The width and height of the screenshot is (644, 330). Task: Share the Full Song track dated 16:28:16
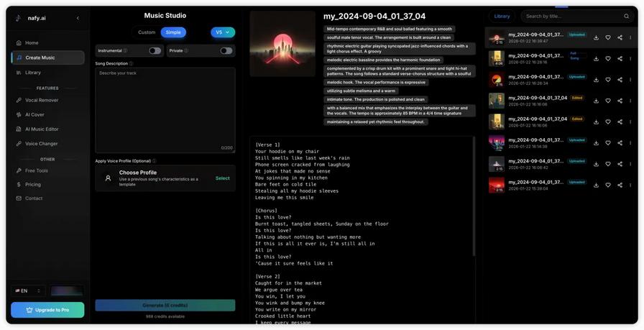pyautogui.click(x=620, y=58)
